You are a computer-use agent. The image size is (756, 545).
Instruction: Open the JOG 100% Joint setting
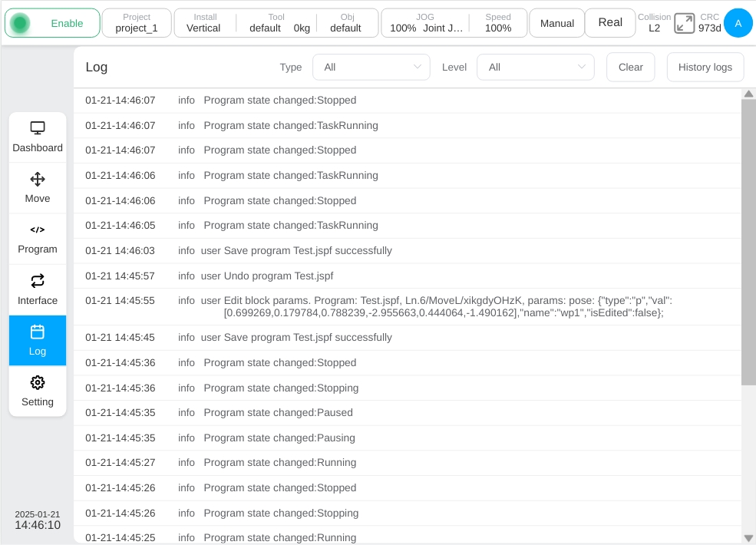click(x=425, y=23)
